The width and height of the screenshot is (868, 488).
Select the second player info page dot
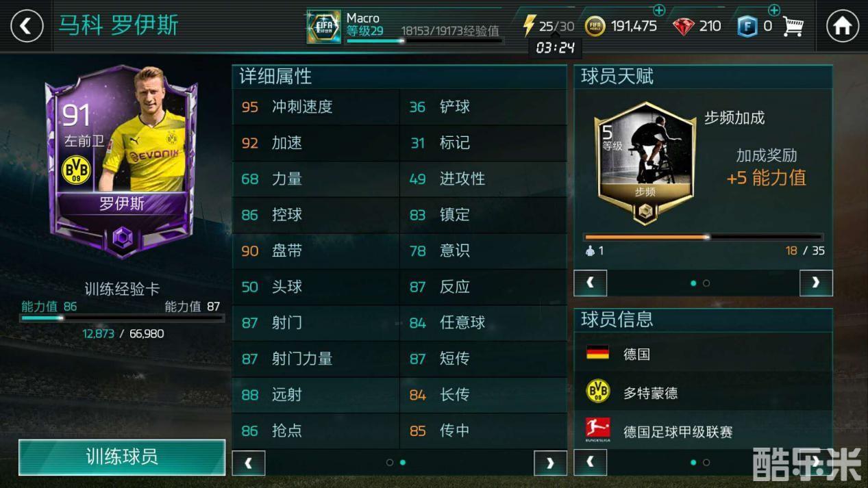pos(706,463)
